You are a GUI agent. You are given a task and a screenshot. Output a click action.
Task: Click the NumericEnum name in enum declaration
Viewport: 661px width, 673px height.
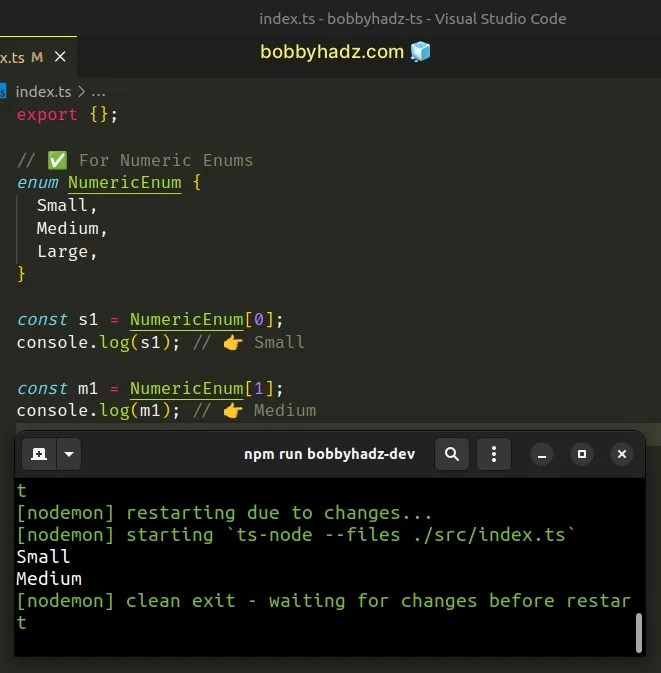[x=124, y=183]
